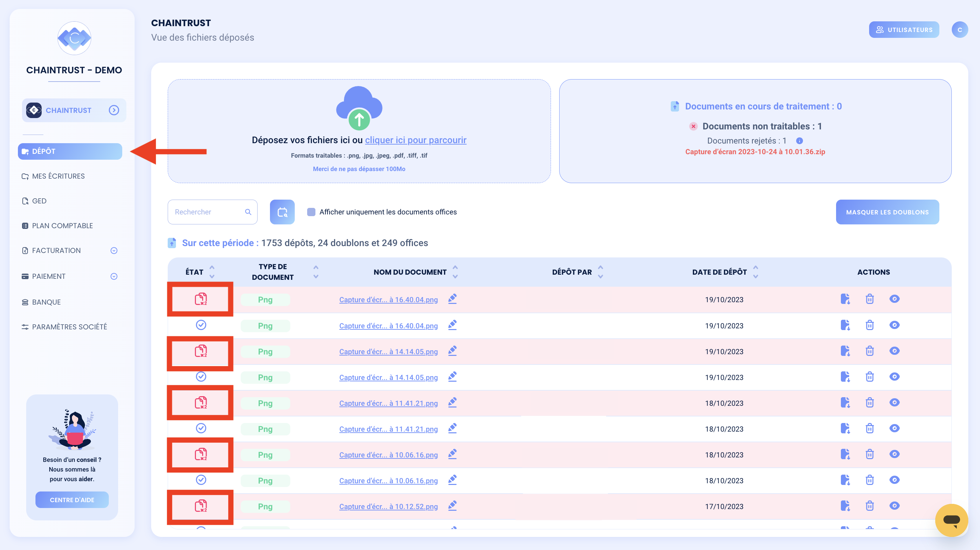980x550 pixels.
Task: Delete the 10.12.52.png row document
Action: coord(869,506)
